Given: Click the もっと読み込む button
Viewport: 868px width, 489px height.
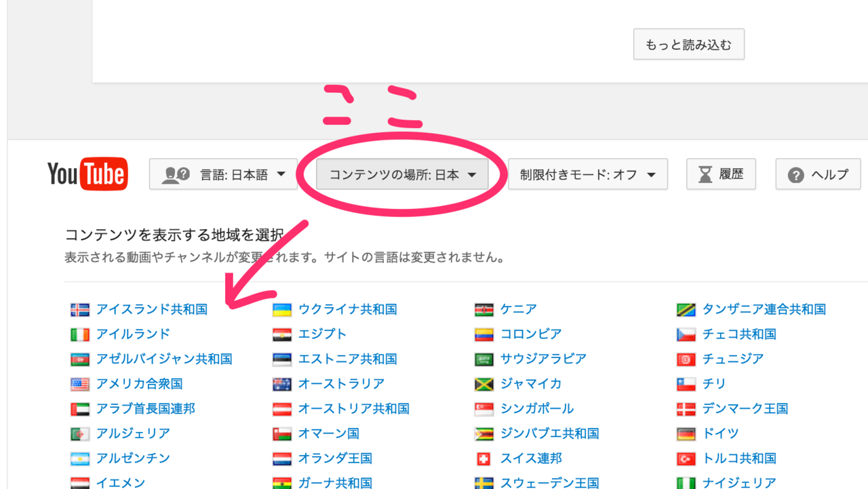Looking at the screenshot, I should 689,45.
